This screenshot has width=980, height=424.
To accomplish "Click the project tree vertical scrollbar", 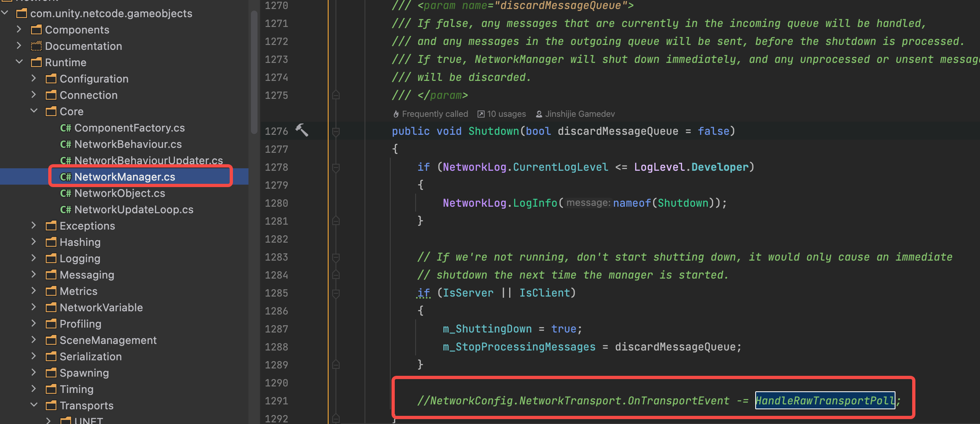I will pyautogui.click(x=254, y=71).
